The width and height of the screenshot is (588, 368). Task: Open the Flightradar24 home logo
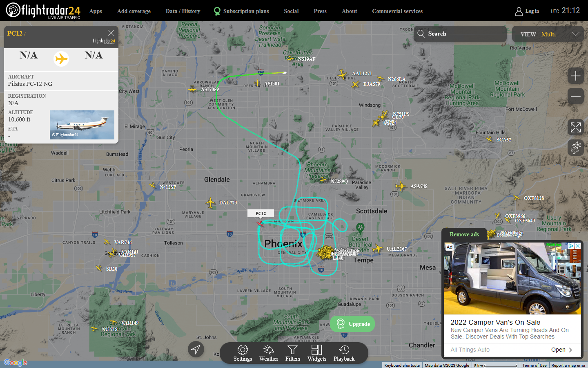point(43,11)
